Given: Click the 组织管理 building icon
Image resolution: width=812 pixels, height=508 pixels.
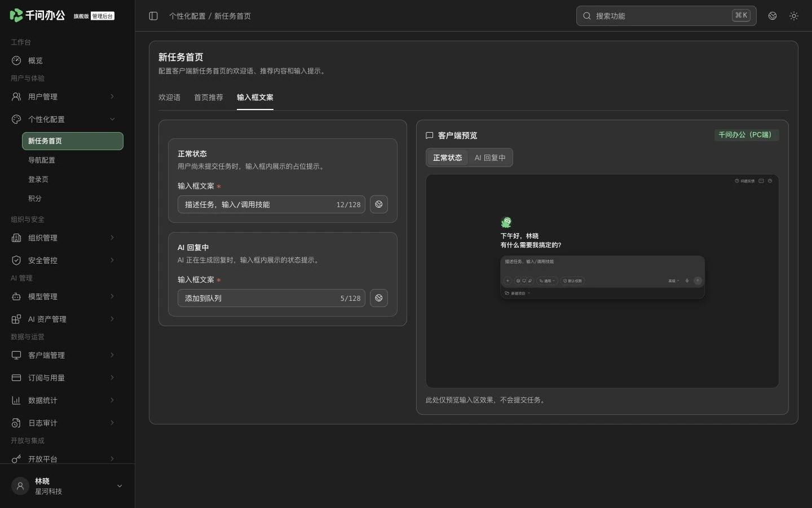Looking at the screenshot, I should point(16,238).
